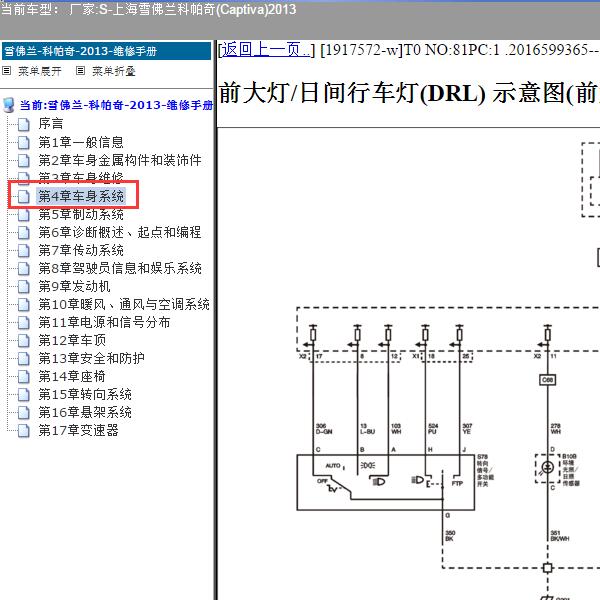Open 第14章座椅
600x600 pixels.
point(72,377)
